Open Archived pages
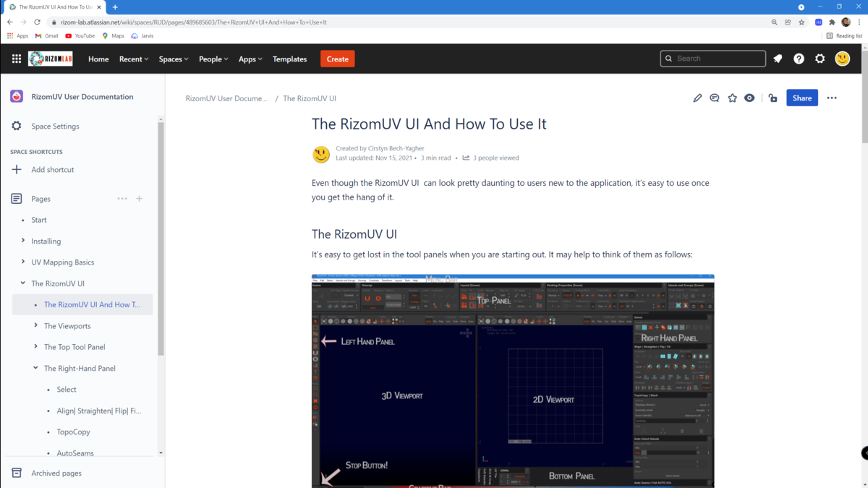Image resolution: width=868 pixels, height=488 pixels. click(58, 472)
